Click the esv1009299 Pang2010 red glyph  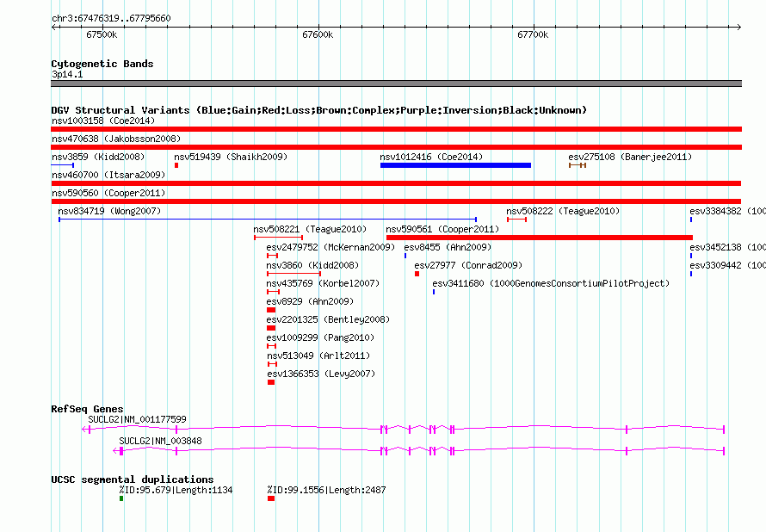coord(272,346)
